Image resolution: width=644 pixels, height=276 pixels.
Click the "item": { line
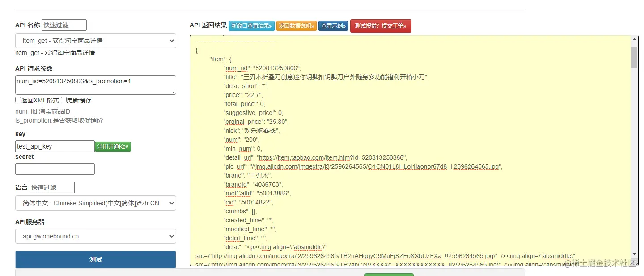220,59
